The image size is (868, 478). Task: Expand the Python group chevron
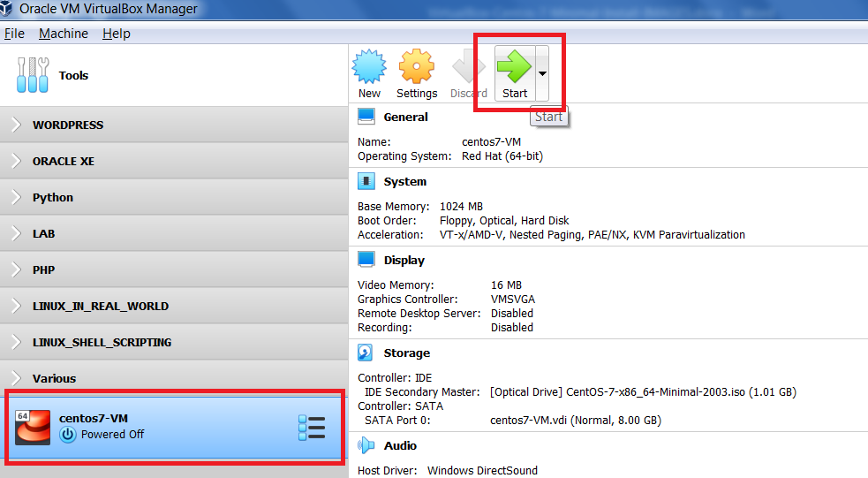tap(16, 197)
